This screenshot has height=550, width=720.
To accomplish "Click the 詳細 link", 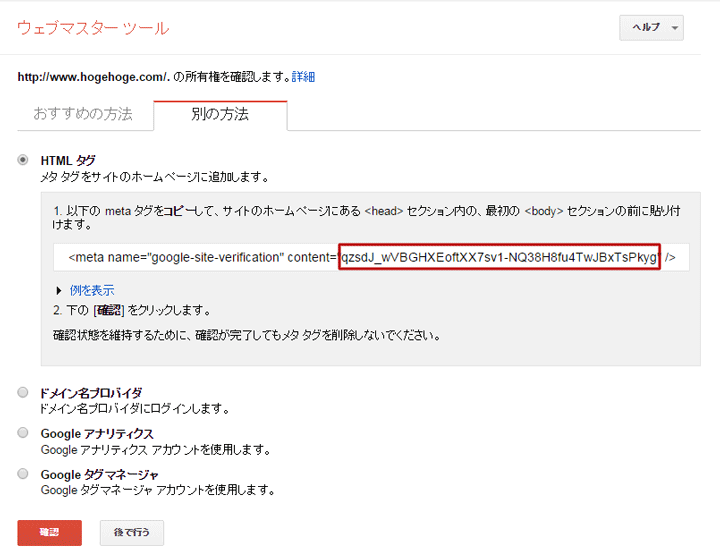I will click(303, 77).
